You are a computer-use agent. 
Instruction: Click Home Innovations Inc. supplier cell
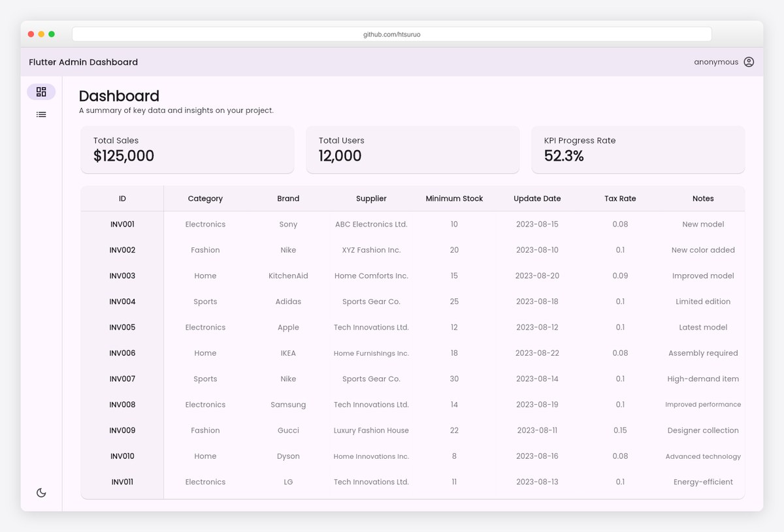[371, 456]
